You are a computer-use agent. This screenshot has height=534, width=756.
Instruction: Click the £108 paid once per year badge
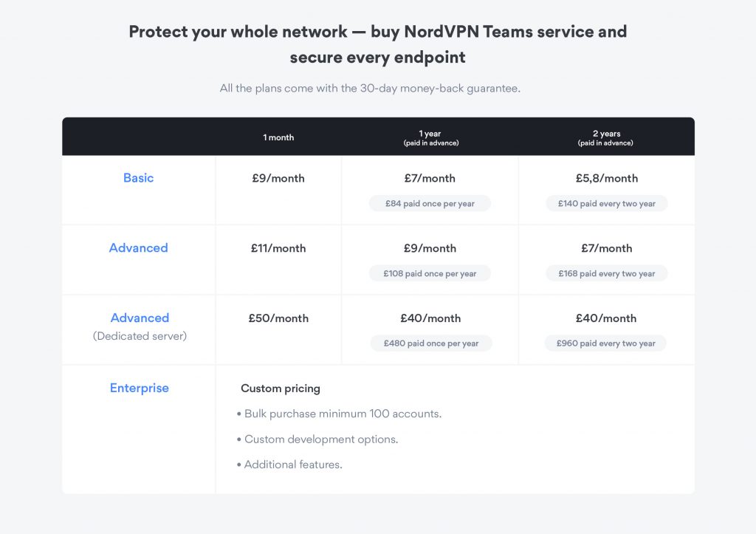click(430, 274)
